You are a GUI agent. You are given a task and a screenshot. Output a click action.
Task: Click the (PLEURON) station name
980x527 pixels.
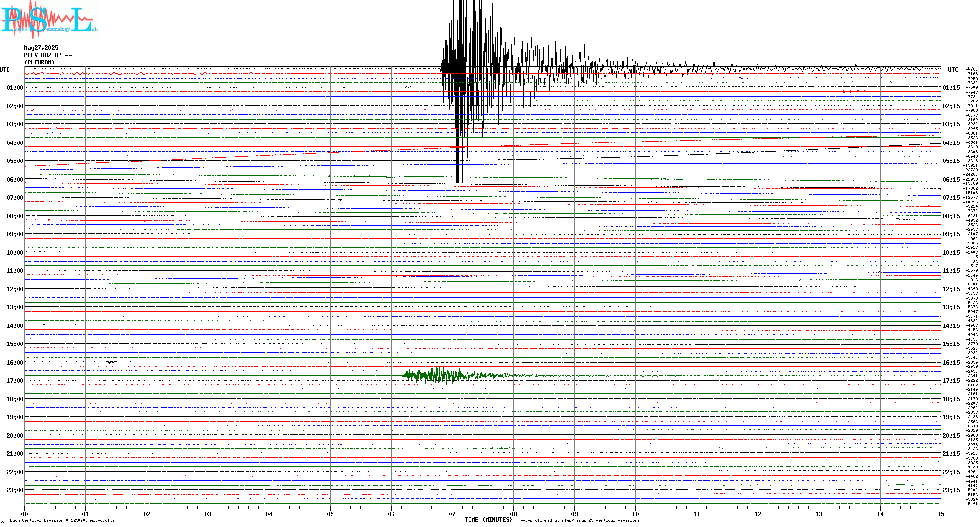(39, 62)
